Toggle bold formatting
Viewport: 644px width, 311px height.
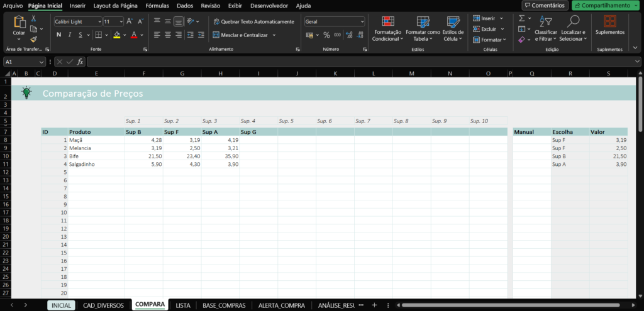[59, 35]
